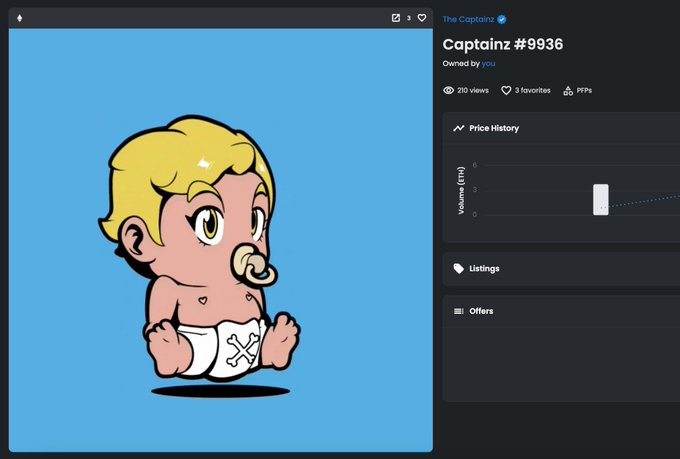Click the Price History trend icon

click(458, 128)
